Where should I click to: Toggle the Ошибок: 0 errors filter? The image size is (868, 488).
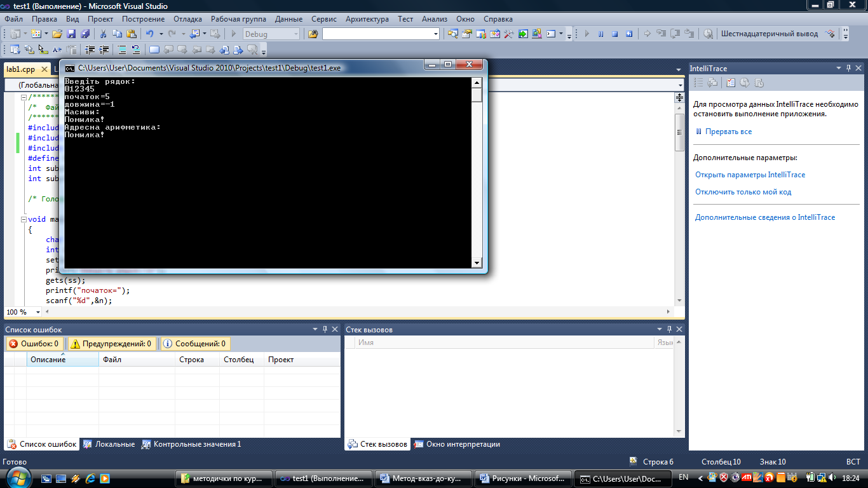(35, 344)
